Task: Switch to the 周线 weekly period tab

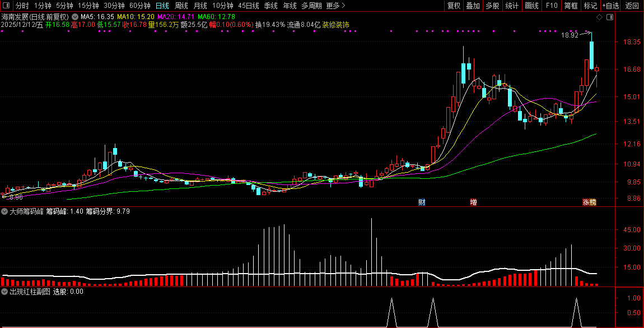Action: point(181,6)
